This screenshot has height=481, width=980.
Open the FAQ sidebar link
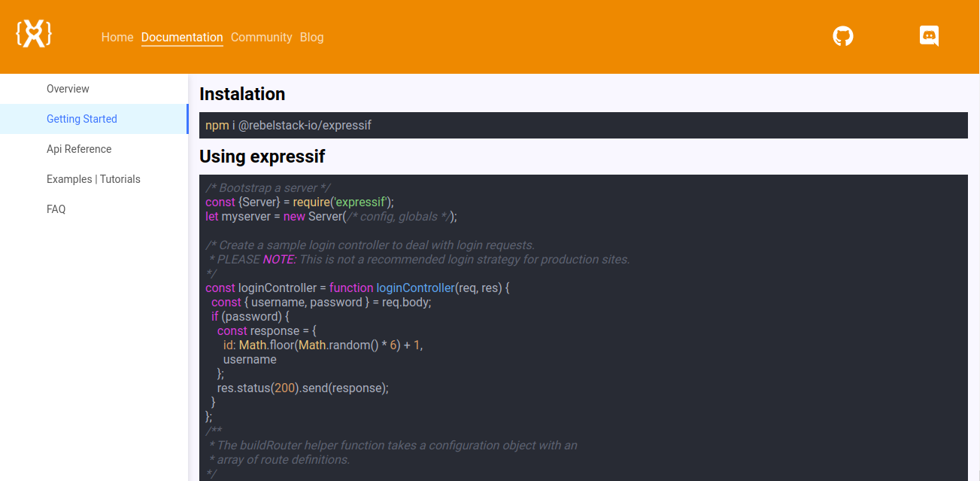[56, 209]
